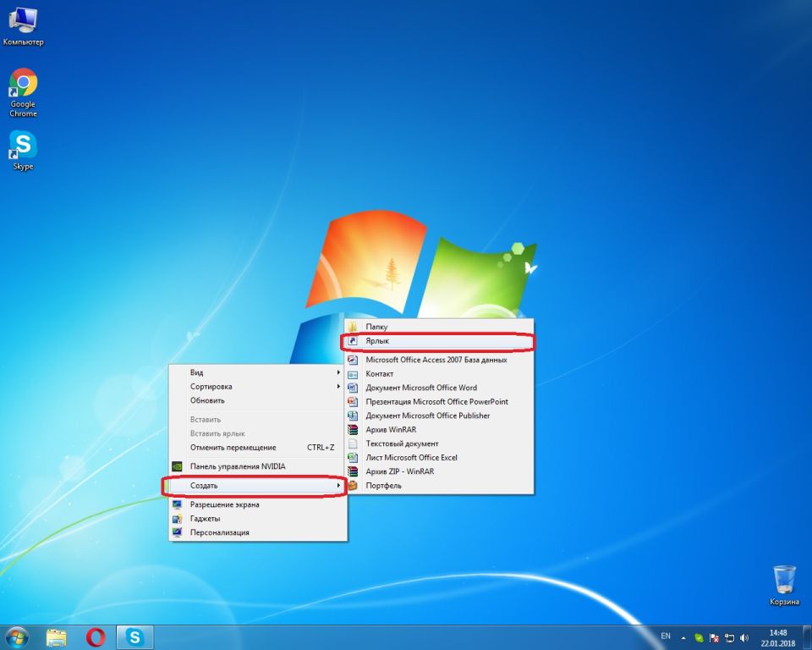
Task: Select the Google Chrome desktop shortcut
Action: click(23, 93)
